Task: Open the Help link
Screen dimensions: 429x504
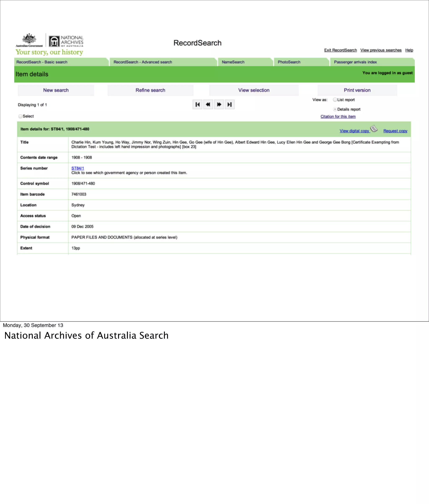Action: point(409,50)
